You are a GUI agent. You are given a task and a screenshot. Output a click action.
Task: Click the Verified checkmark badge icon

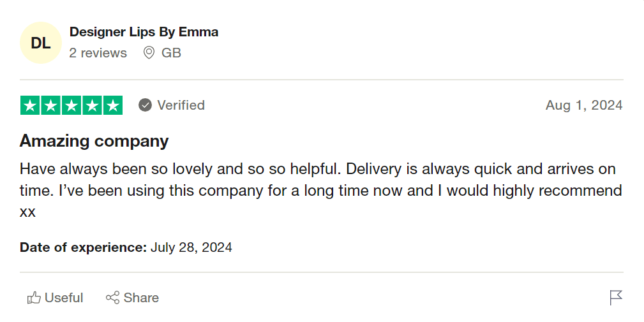(146, 105)
